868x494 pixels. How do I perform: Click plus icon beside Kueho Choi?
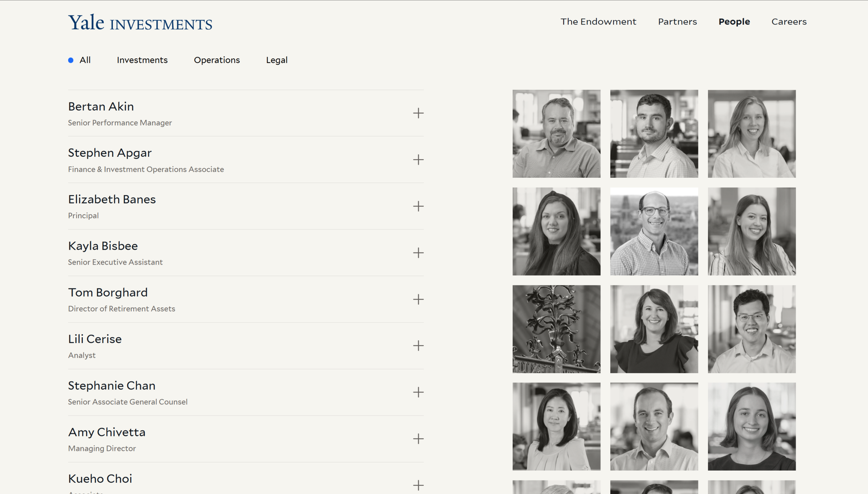coord(418,485)
